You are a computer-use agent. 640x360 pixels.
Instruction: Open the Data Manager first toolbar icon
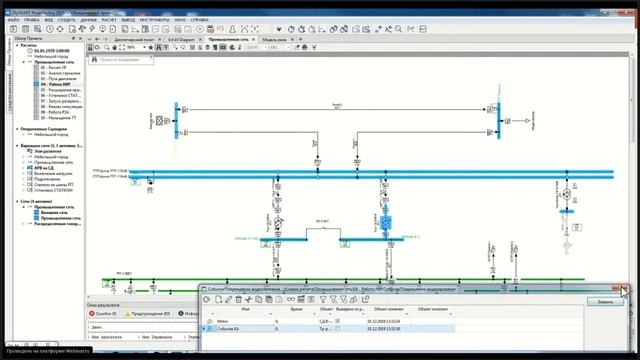pos(13,29)
